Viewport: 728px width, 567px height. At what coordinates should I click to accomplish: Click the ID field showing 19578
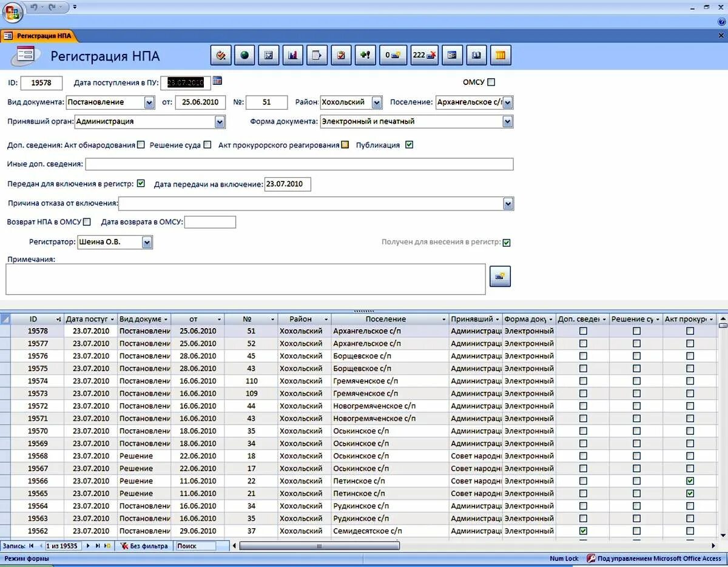point(41,83)
